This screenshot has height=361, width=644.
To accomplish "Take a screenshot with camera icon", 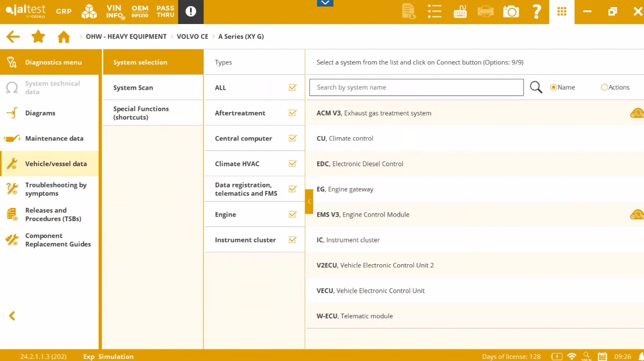I will click(x=511, y=11).
